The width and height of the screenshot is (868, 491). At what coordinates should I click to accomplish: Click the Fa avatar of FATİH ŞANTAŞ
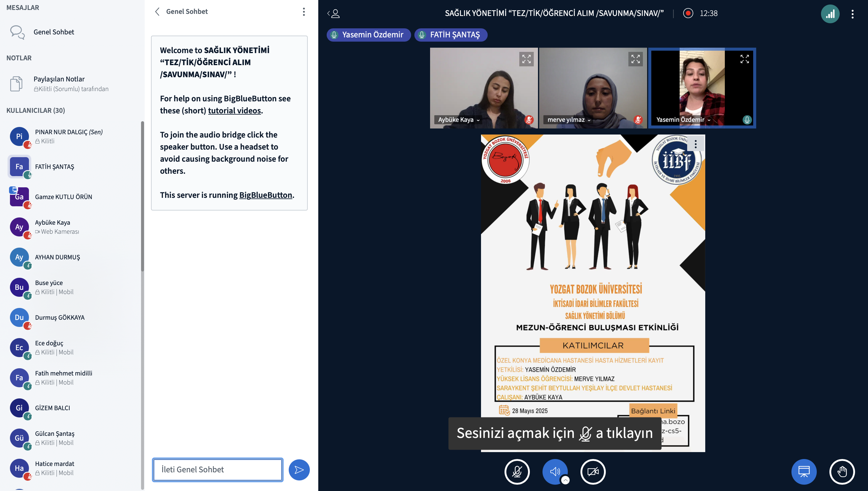click(19, 166)
